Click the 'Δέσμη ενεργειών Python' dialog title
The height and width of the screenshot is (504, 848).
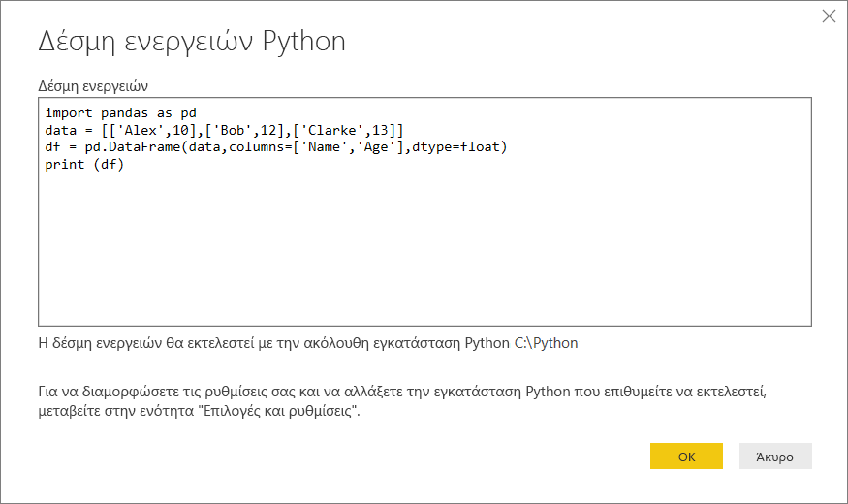(192, 42)
